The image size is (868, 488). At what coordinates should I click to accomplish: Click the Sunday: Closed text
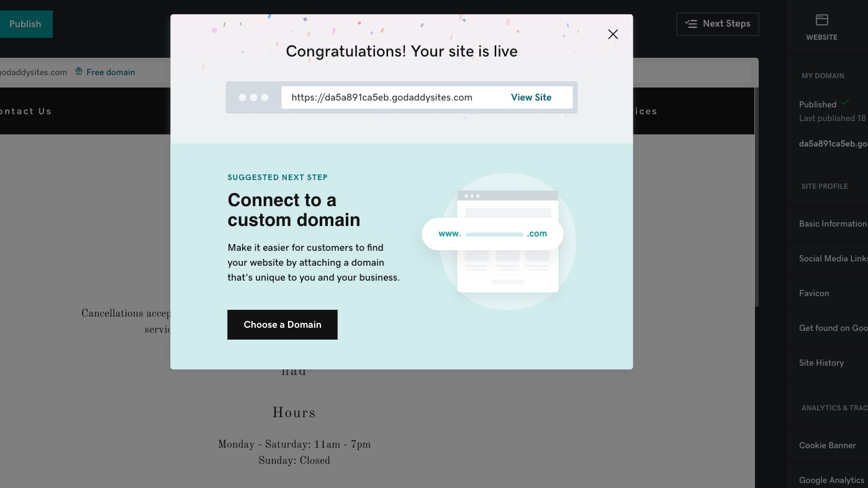[x=294, y=461]
